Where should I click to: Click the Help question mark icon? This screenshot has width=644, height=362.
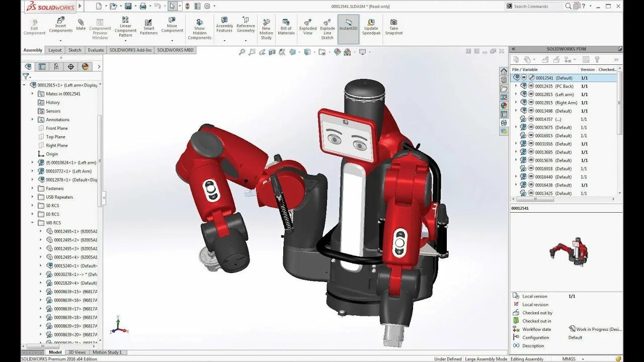[584, 6]
